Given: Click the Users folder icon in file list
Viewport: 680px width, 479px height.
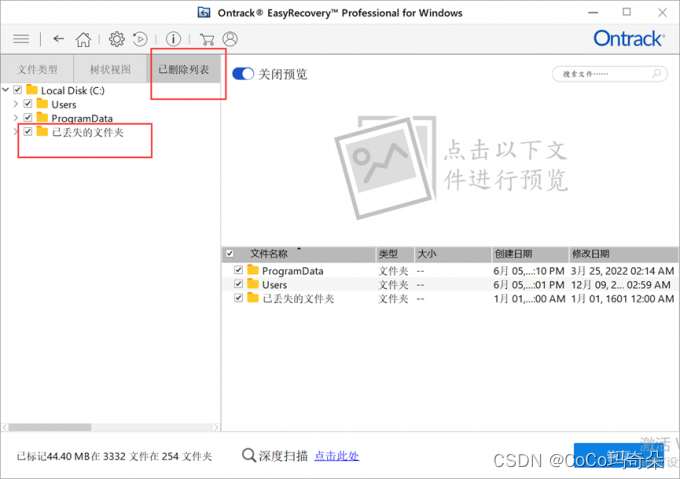Looking at the screenshot, I should coord(253,284).
